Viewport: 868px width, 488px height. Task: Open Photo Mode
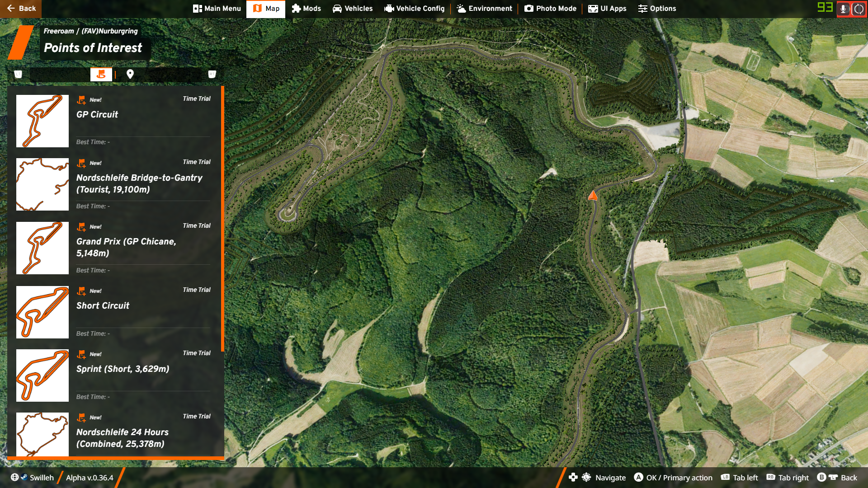(x=550, y=9)
